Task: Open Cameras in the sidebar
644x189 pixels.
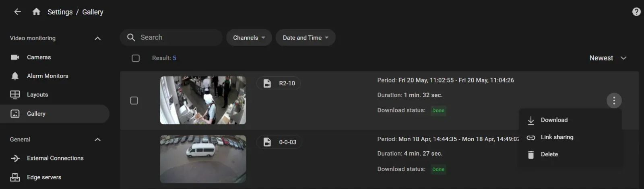Action: pyautogui.click(x=55, y=57)
